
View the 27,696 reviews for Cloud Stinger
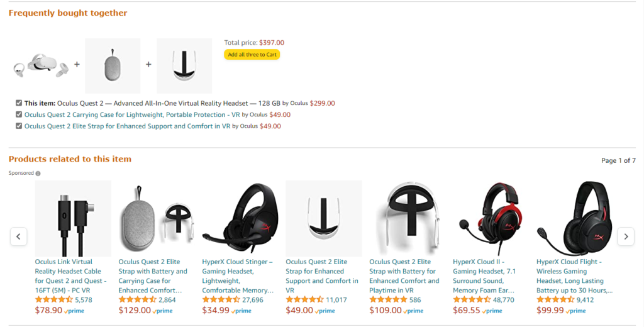pyautogui.click(x=253, y=300)
